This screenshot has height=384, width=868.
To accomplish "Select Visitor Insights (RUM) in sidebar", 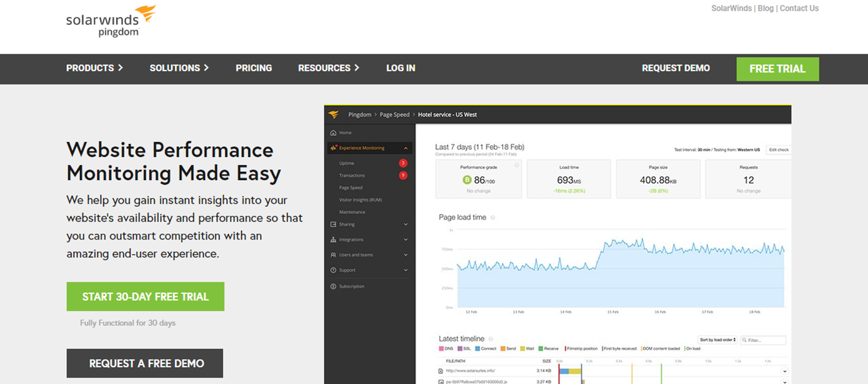I will tap(361, 200).
